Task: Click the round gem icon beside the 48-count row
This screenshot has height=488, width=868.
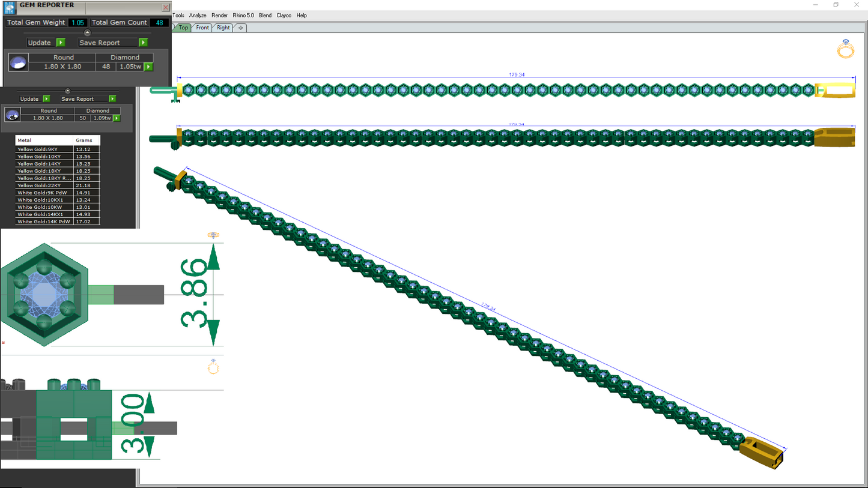Action: pos(18,62)
